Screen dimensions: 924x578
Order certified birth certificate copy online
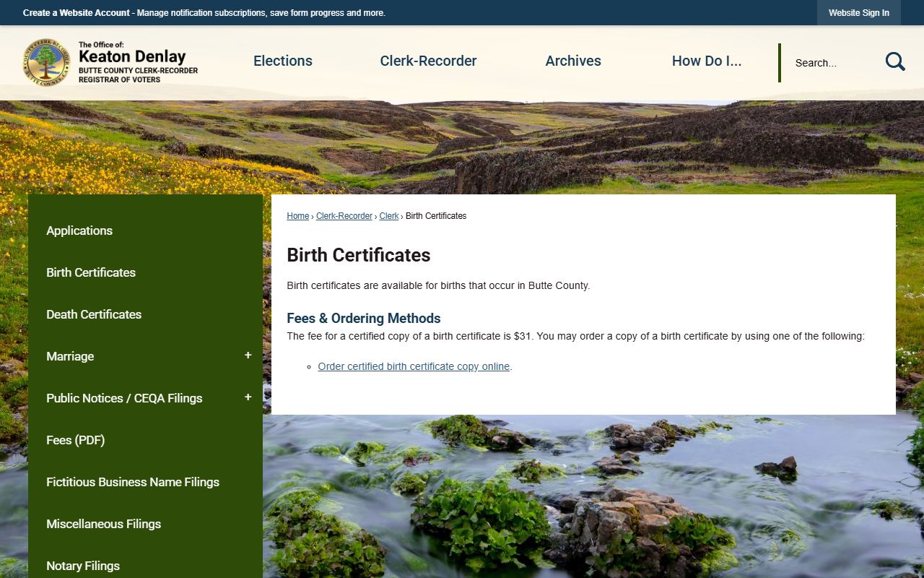point(414,366)
